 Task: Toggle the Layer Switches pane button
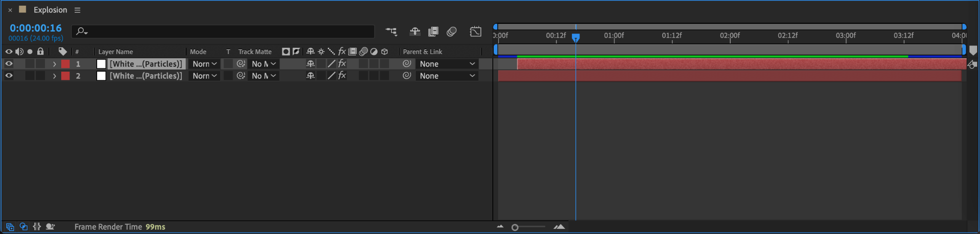10,227
